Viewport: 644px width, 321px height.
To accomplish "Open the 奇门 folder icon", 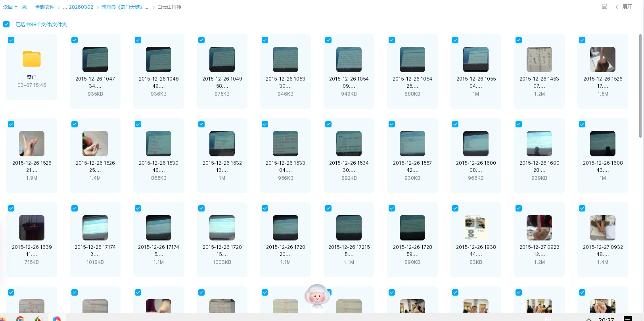I will click(x=32, y=59).
